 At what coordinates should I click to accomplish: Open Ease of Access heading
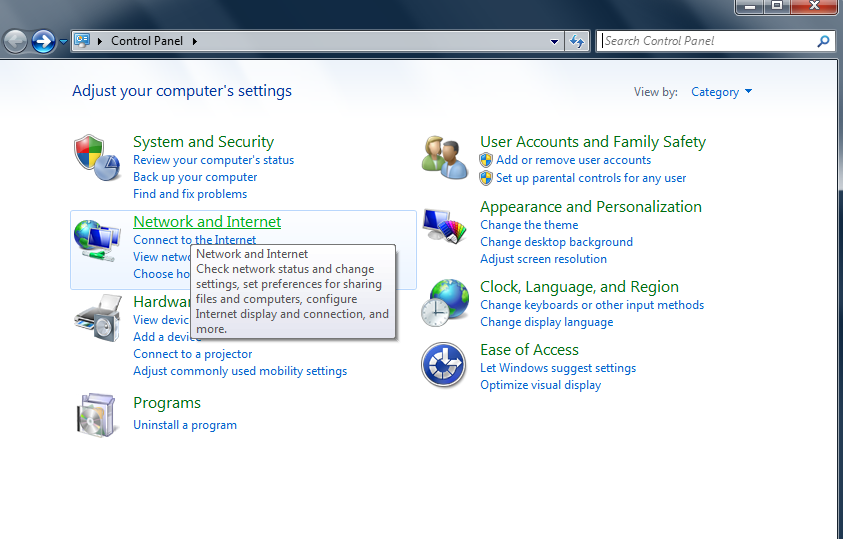point(529,350)
